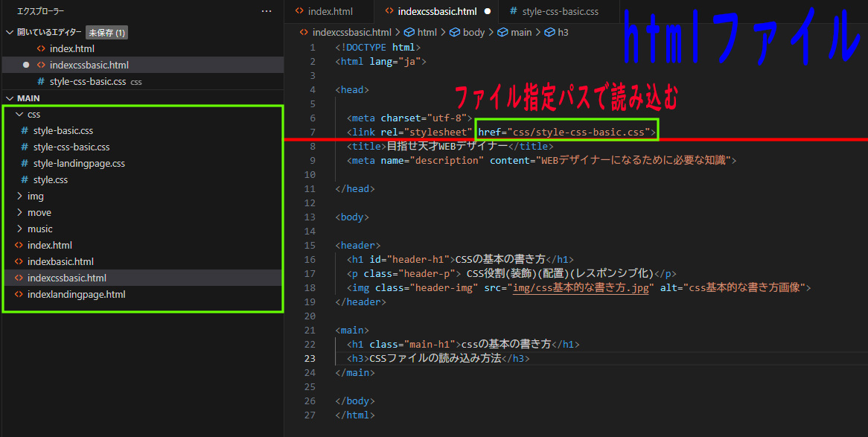Click body breadcrumb item
Viewport: 868px width, 437px height.
pyautogui.click(x=474, y=32)
